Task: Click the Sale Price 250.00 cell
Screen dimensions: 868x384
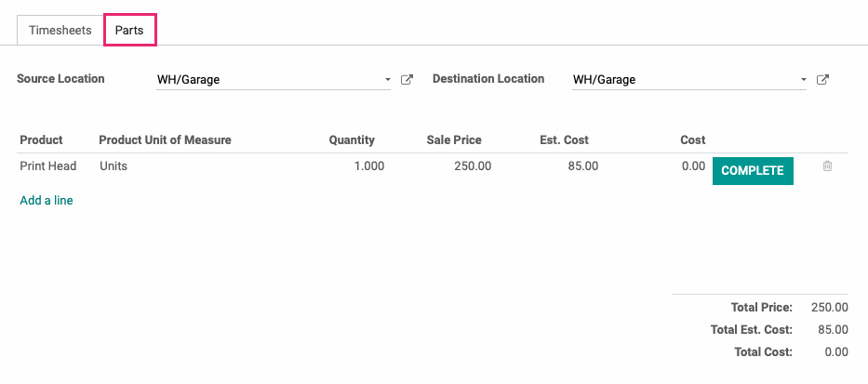Action: (x=473, y=166)
